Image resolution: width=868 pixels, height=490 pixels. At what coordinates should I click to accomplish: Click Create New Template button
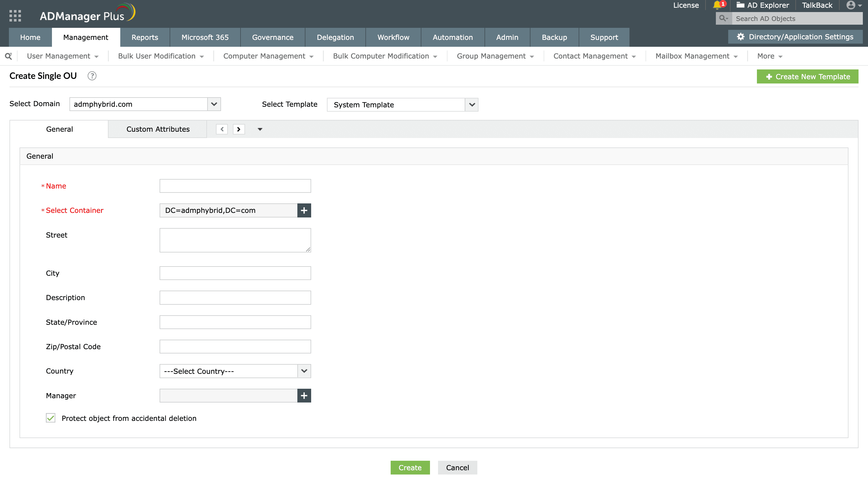point(807,76)
